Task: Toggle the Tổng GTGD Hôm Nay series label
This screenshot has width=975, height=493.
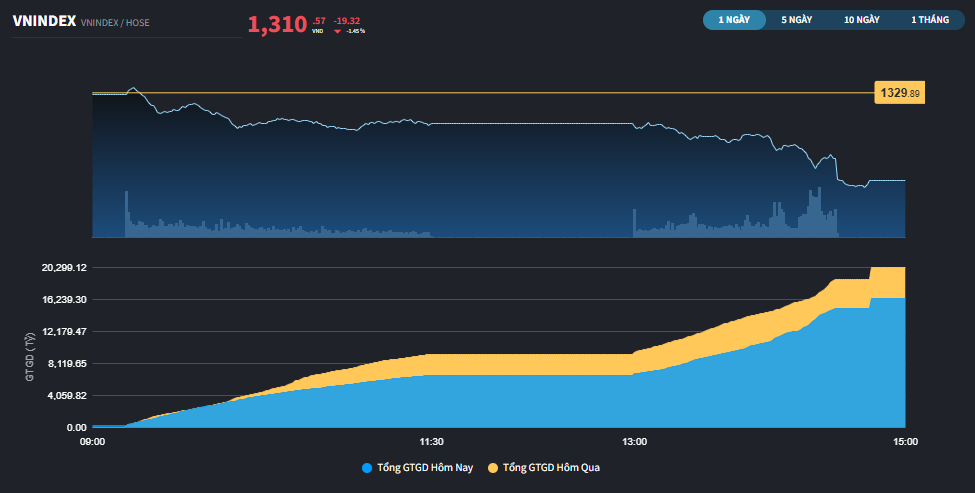Action: [x=425, y=467]
